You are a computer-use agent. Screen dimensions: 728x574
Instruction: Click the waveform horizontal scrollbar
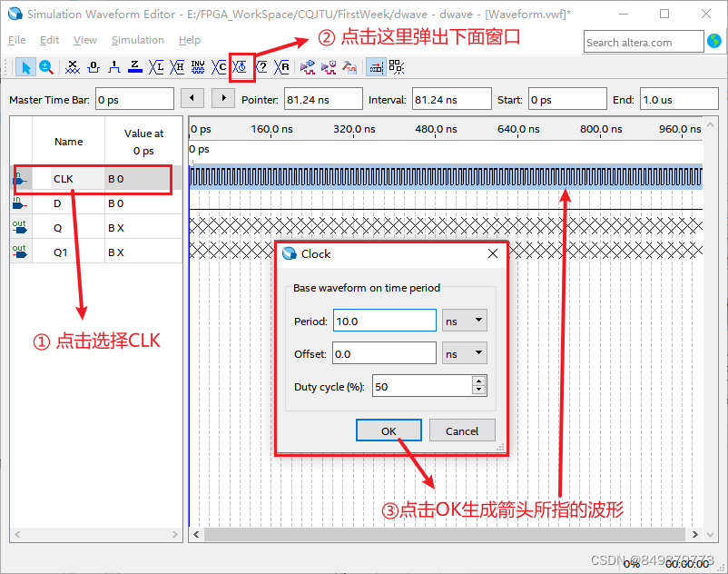[444, 535]
